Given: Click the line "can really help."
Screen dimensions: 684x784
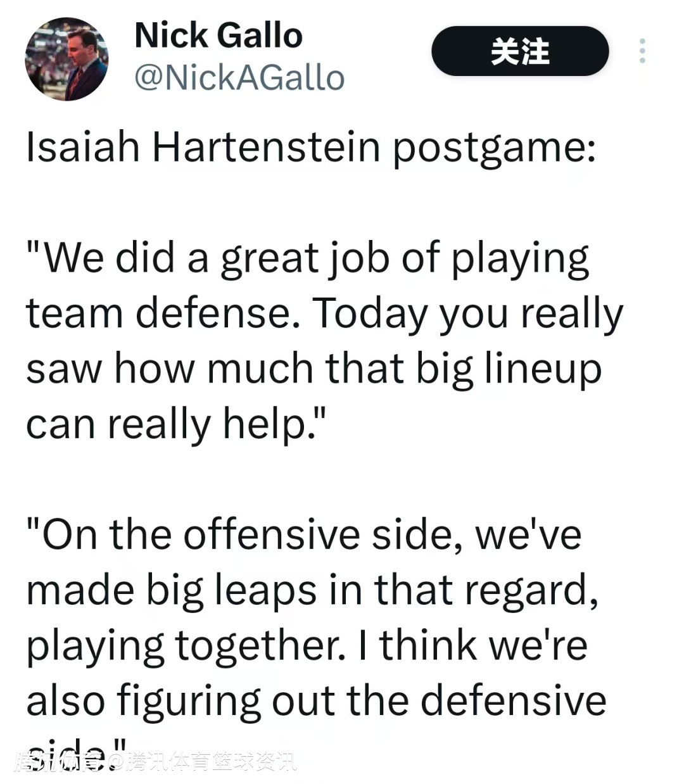Looking at the screenshot, I should [x=176, y=424].
